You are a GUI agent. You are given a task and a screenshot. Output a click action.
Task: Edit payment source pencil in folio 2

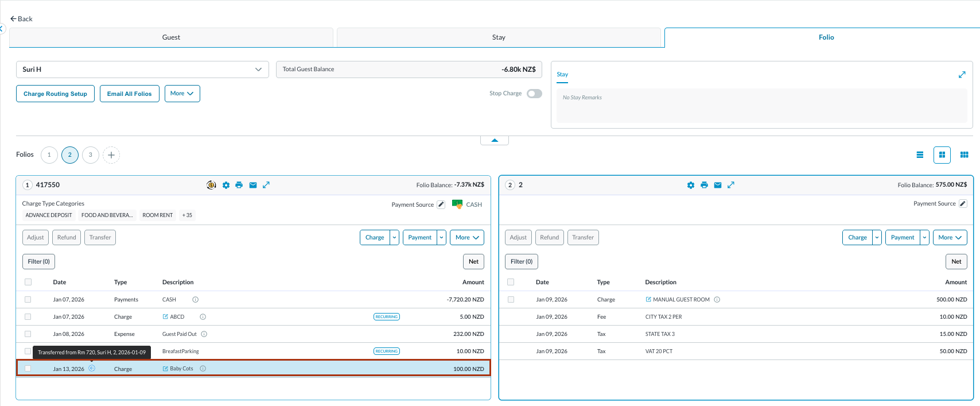[963, 204]
